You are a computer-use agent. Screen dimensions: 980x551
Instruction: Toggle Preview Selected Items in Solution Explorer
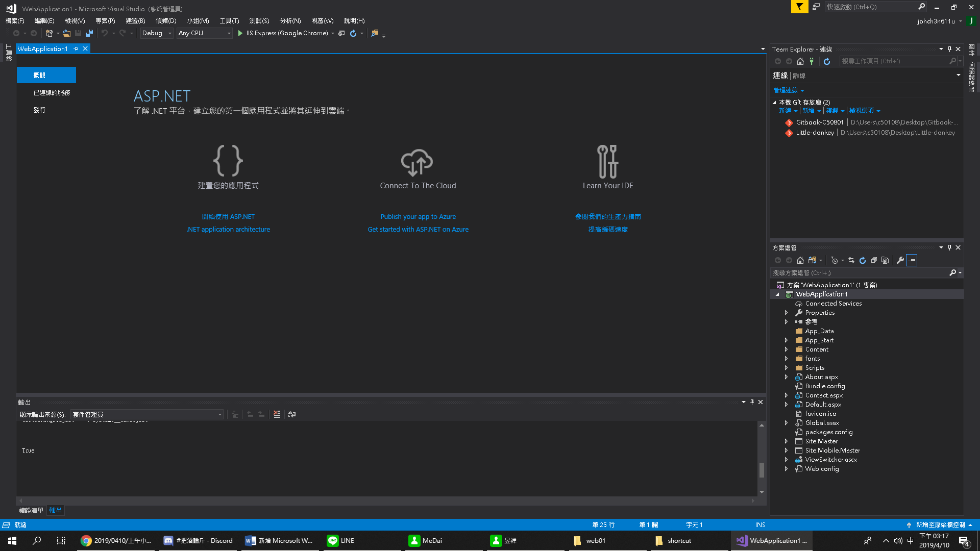pos(912,260)
